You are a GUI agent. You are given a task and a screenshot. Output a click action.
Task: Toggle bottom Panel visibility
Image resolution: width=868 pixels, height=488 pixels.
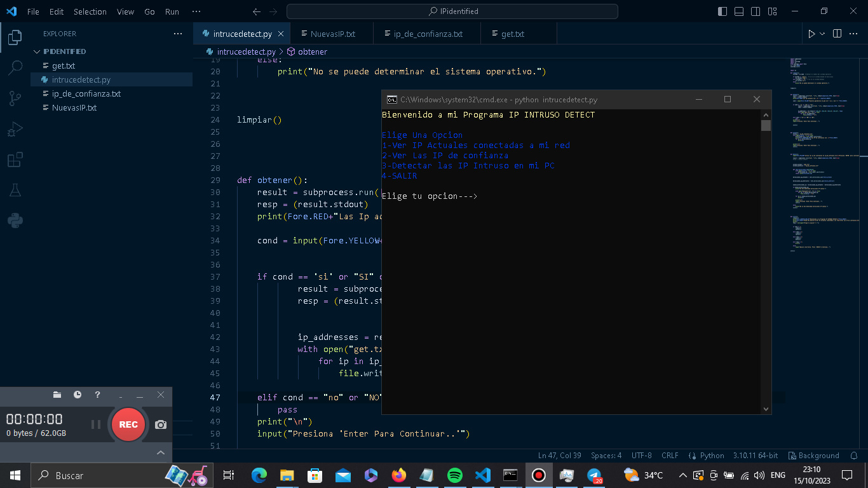[x=738, y=11]
